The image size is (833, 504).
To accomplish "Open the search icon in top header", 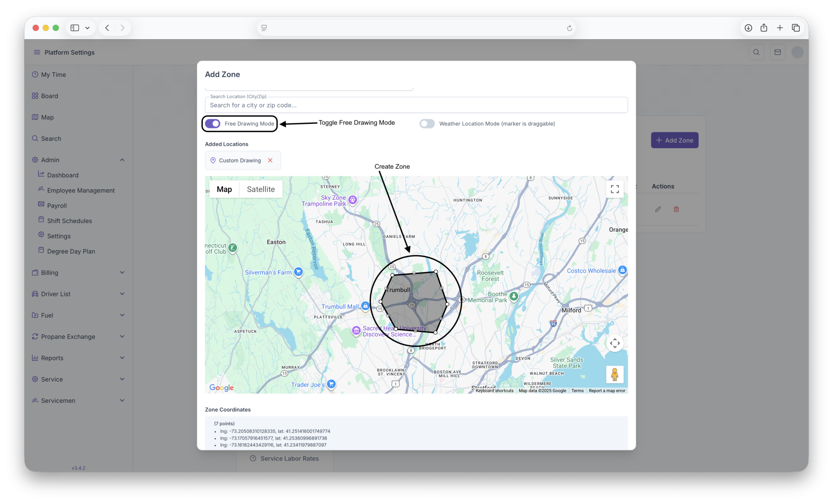I will 756,53.
